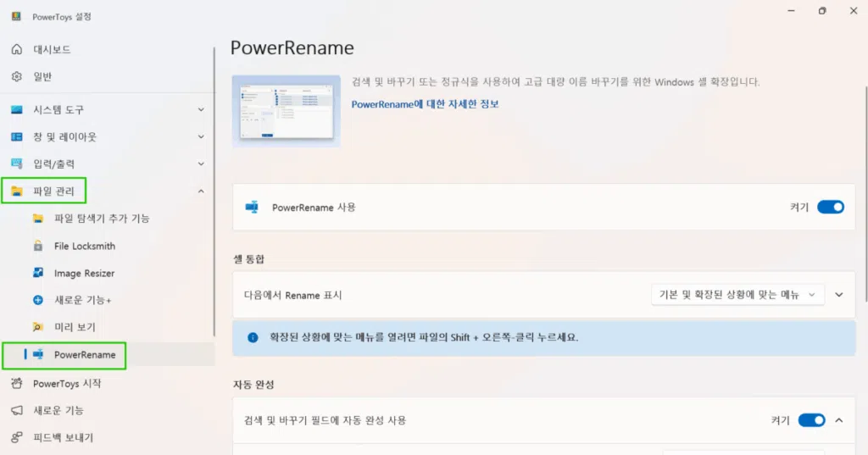Screen dimensions: 868x455
Task: Click the main content vertical scrollbar
Action: (x=865, y=194)
